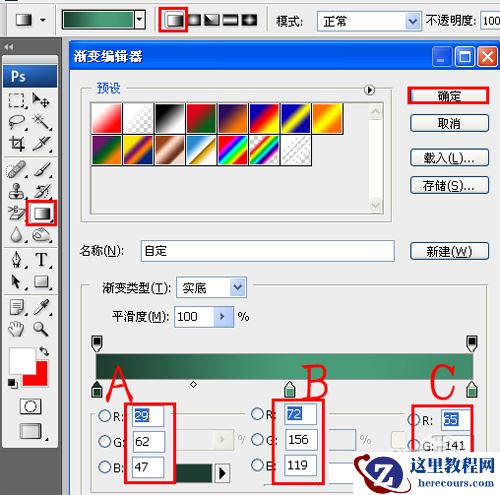Choose diamond gradient style
This screenshot has height=495, width=500.
coord(249,20)
